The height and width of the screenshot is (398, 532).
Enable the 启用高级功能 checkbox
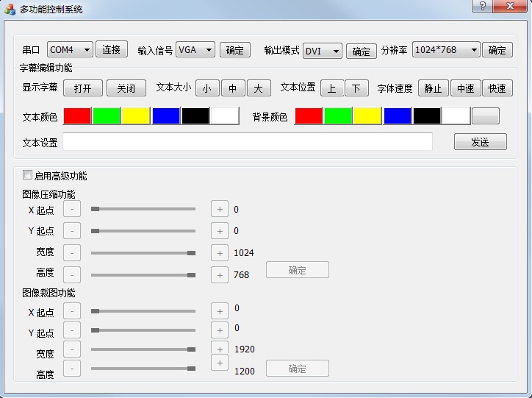[x=28, y=175]
